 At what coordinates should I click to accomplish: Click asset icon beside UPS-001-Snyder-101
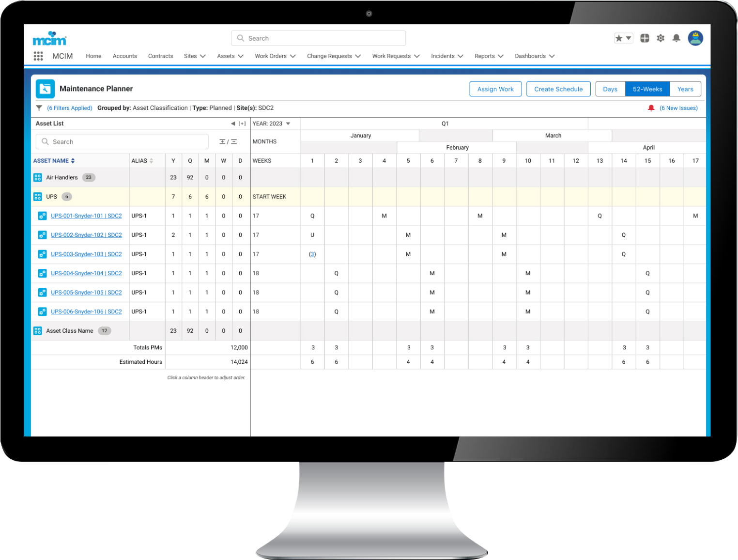click(x=43, y=216)
